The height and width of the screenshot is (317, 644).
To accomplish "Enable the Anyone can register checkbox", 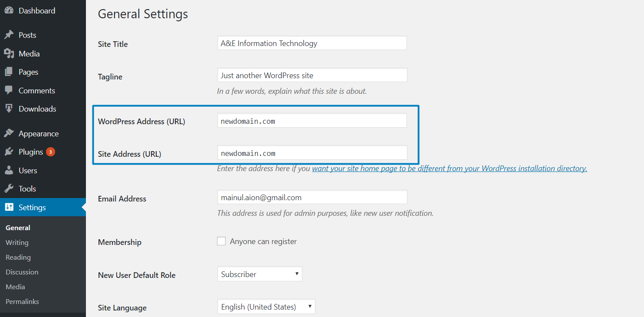I will click(x=221, y=241).
